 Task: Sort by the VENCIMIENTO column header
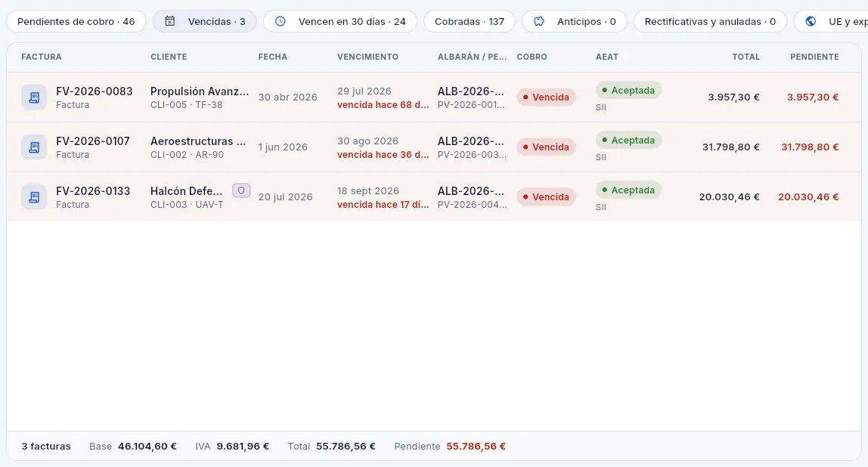tap(367, 57)
